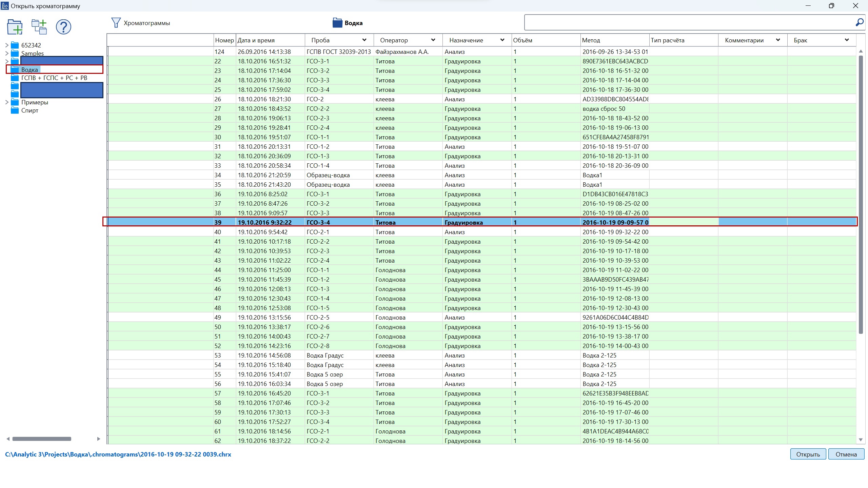Expand the 652342 folder tree node

7,45
